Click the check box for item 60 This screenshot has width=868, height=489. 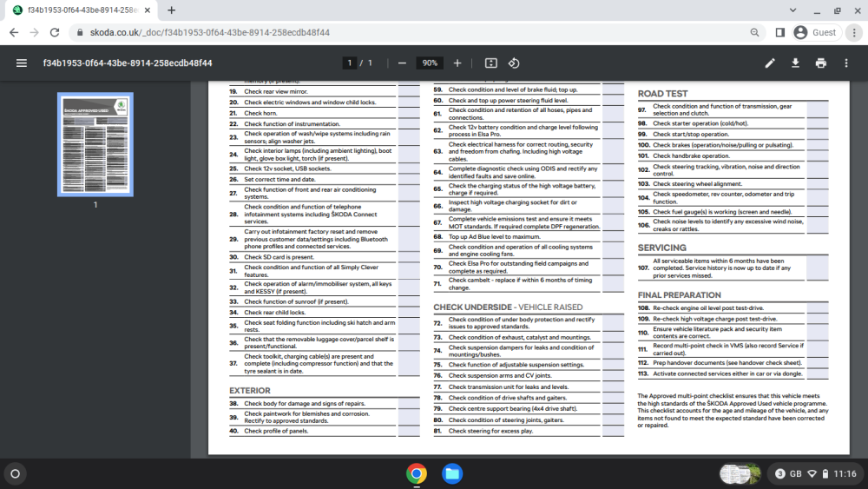[x=613, y=100]
